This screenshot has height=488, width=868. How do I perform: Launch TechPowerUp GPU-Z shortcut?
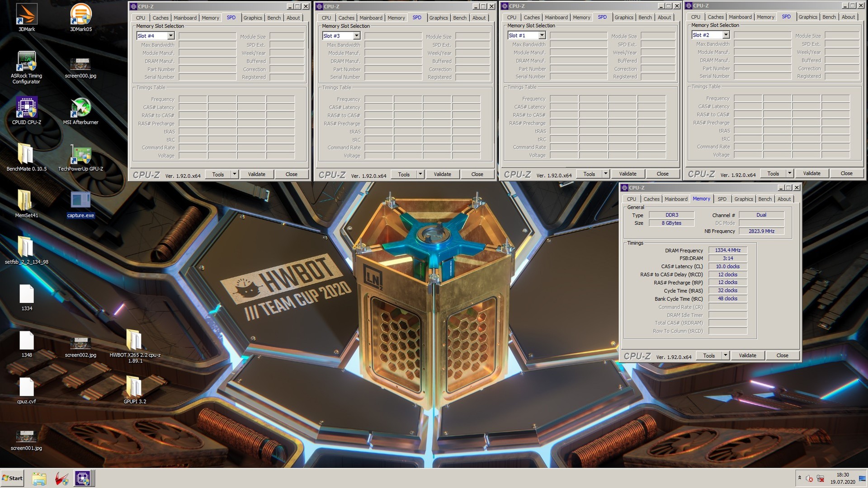(x=80, y=157)
